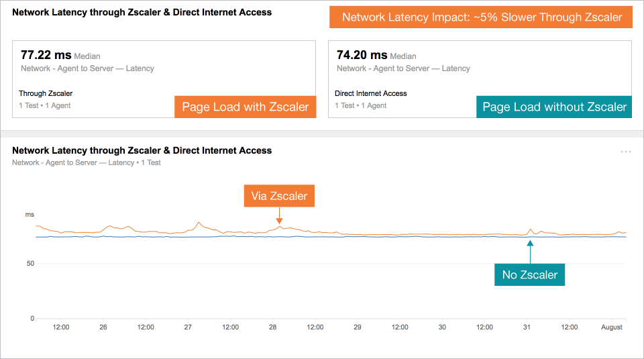The width and height of the screenshot is (644, 359).
Task: Click the 74.20 ms median latency value
Action: click(x=362, y=55)
